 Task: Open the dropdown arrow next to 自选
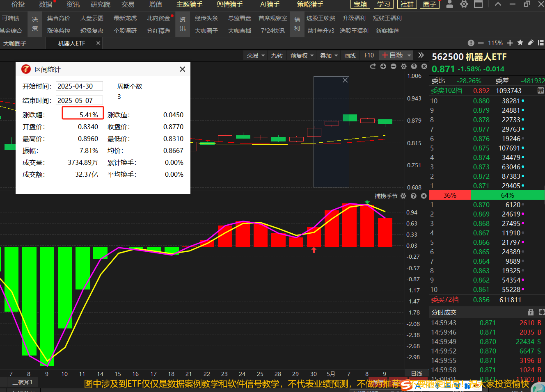point(409,55)
